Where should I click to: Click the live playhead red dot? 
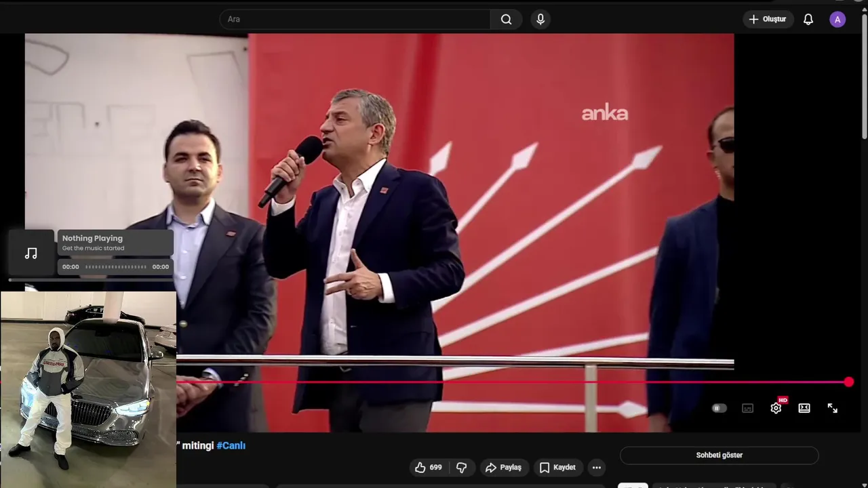click(849, 382)
